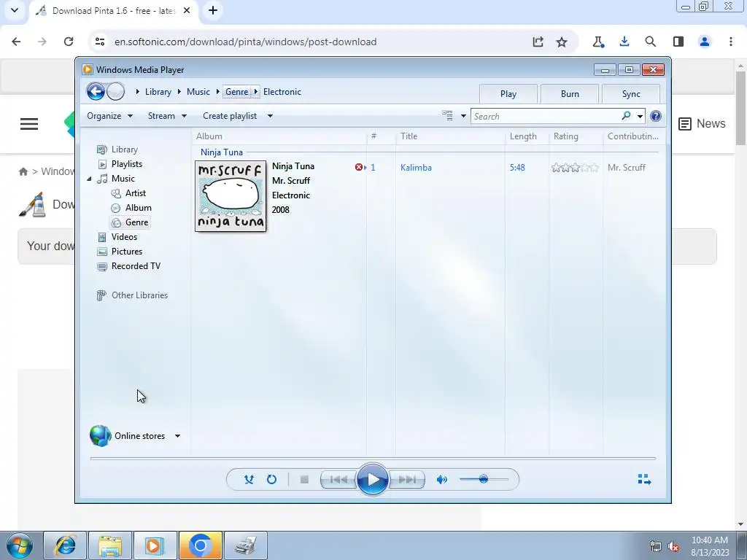
Task: Stop playback with the stop button
Action: (304, 480)
